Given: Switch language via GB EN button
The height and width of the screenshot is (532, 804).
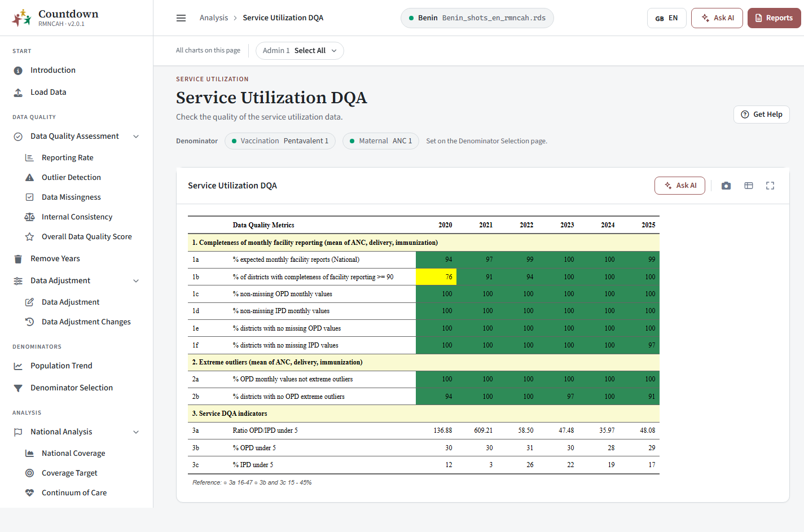Looking at the screenshot, I should point(666,18).
